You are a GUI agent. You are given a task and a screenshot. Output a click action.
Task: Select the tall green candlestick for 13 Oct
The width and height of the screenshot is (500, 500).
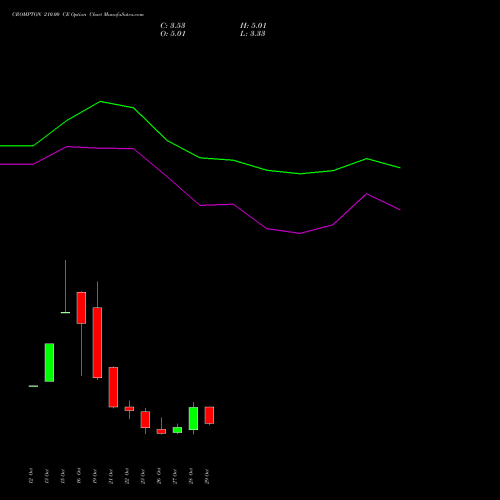coord(49,362)
